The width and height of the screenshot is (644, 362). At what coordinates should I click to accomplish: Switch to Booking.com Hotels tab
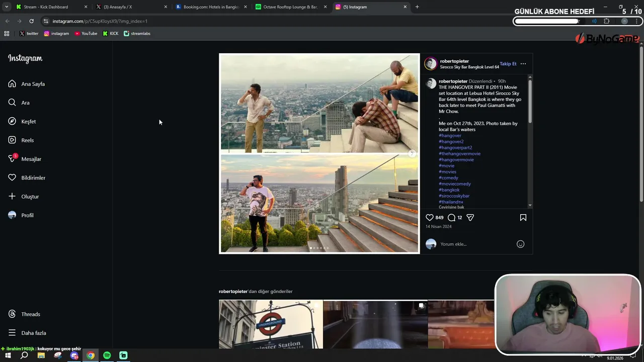(211, 7)
